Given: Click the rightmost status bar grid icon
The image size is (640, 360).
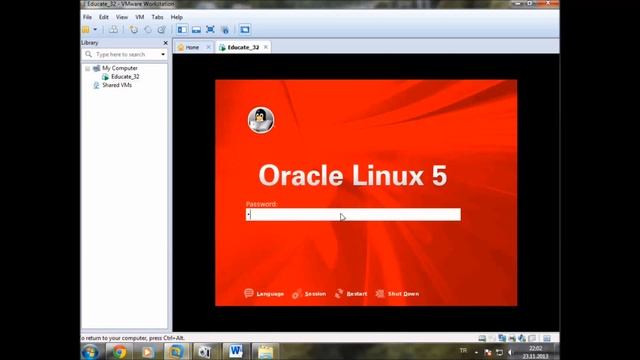Looking at the screenshot, I should (x=547, y=338).
